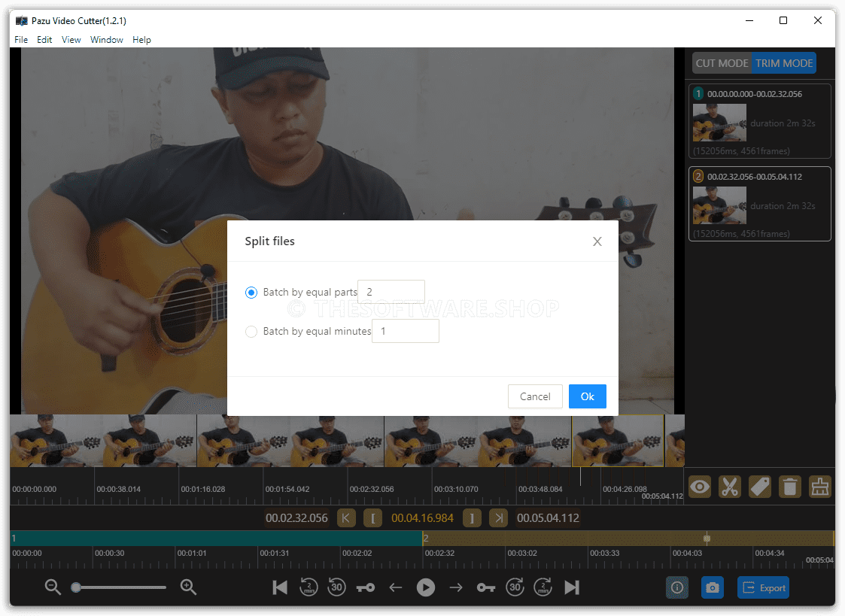The height and width of the screenshot is (616, 845).
Task: Select the segment 1 thumbnail in the list
Action: point(719,123)
